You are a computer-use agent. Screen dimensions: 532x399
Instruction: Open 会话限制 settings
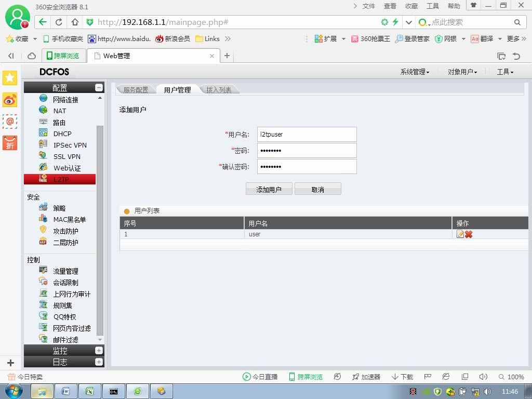click(x=65, y=283)
